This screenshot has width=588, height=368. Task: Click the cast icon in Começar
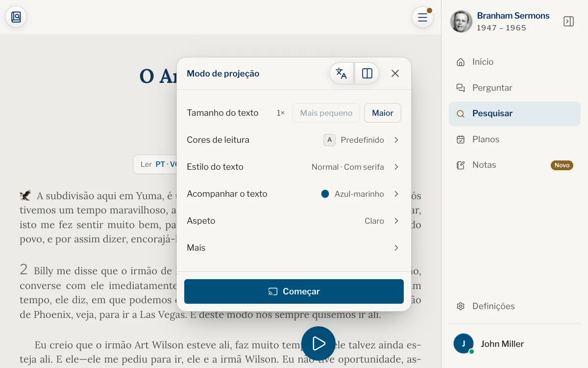pos(273,291)
